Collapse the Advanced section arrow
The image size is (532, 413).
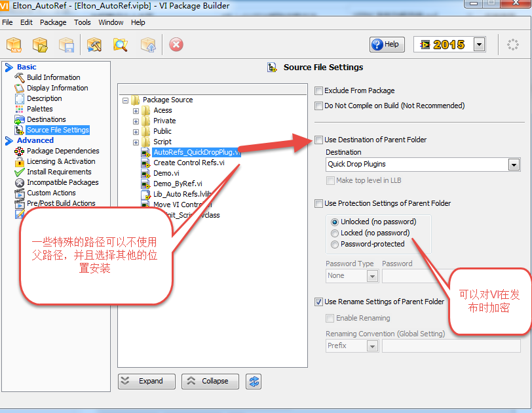9,141
